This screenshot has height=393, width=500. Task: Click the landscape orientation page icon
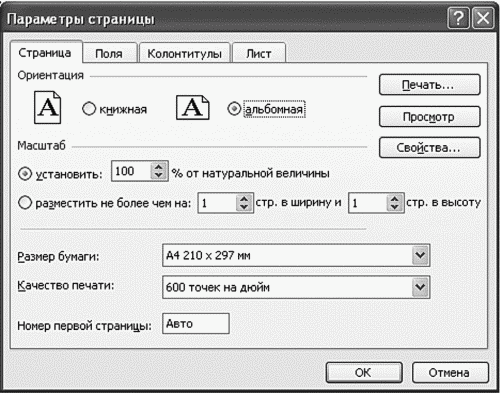click(x=193, y=107)
